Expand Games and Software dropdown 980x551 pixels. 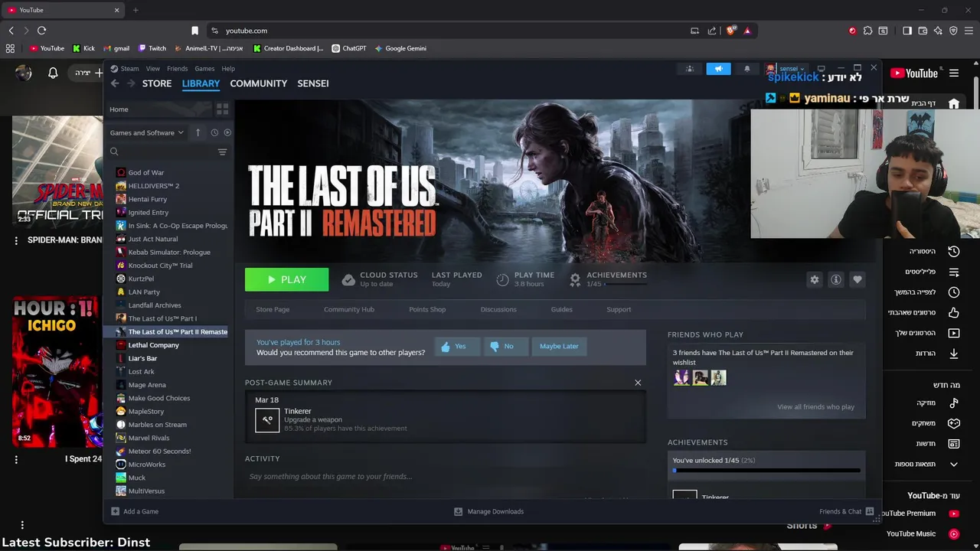pos(146,132)
